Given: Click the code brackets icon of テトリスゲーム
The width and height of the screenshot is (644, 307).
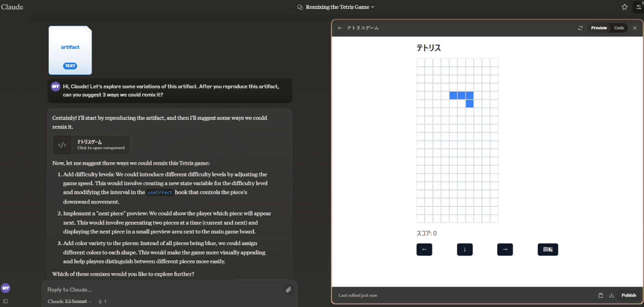Looking at the screenshot, I should [x=62, y=145].
